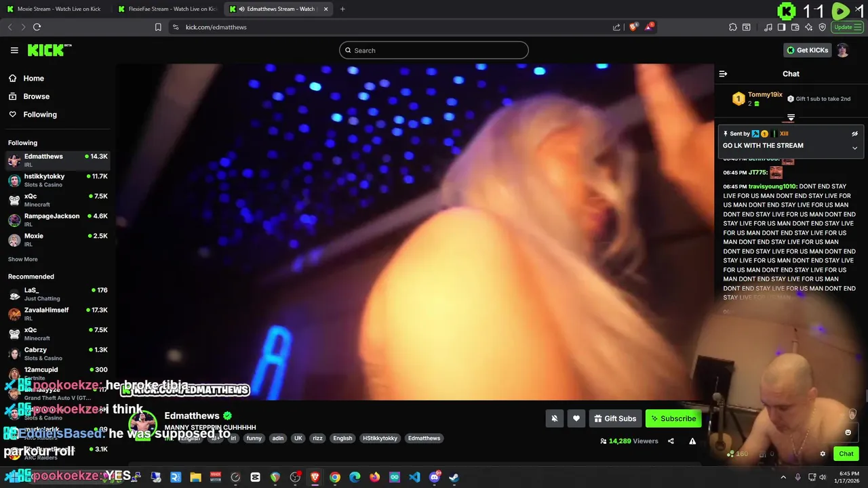Open media control music note icon

click(x=768, y=27)
